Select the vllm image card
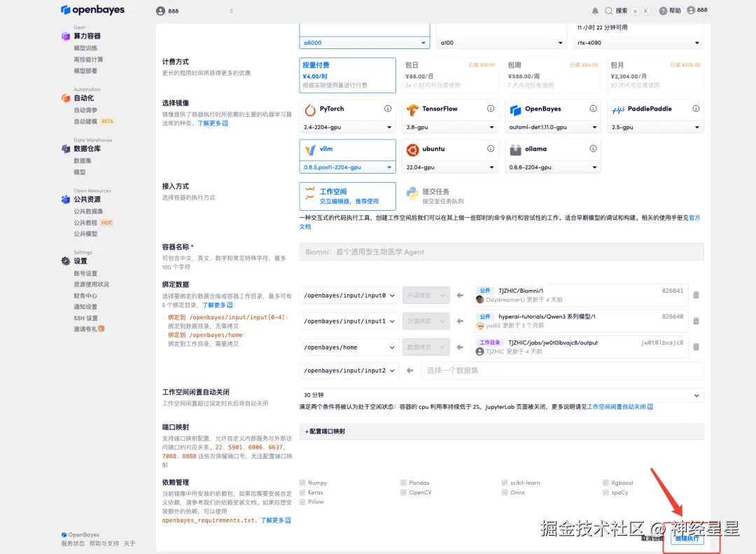This screenshot has width=756, height=554. (x=347, y=150)
